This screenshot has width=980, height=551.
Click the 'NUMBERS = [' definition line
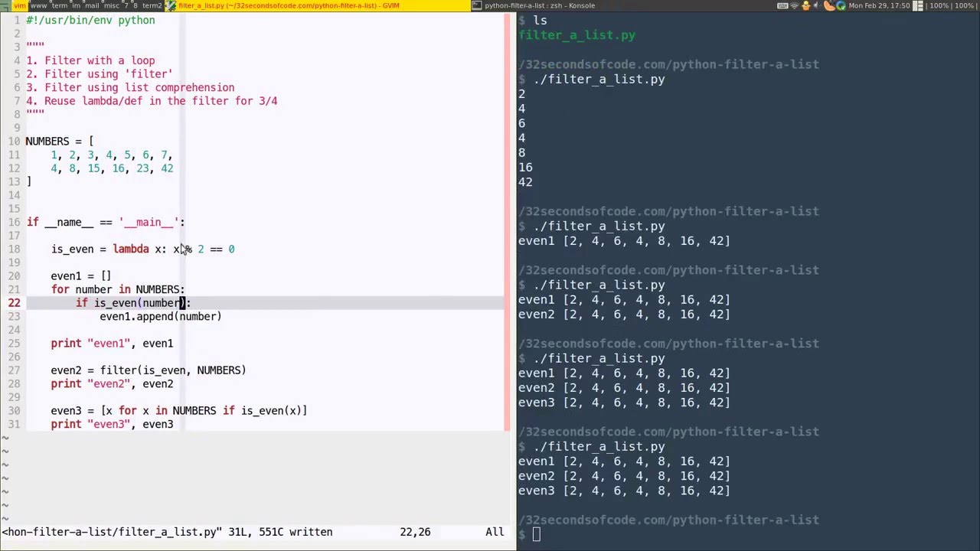click(x=60, y=142)
